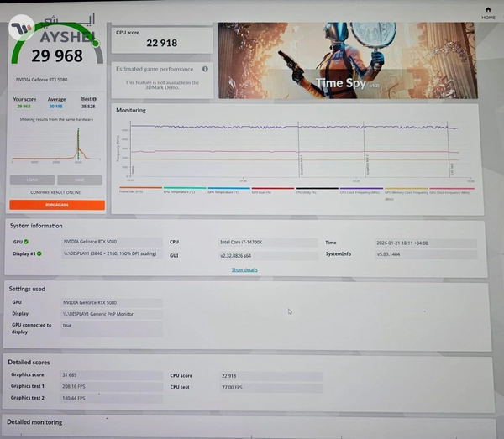Screen dimensions: 504x439
Task: Click the green check icon beside GPU
Action: point(26,242)
